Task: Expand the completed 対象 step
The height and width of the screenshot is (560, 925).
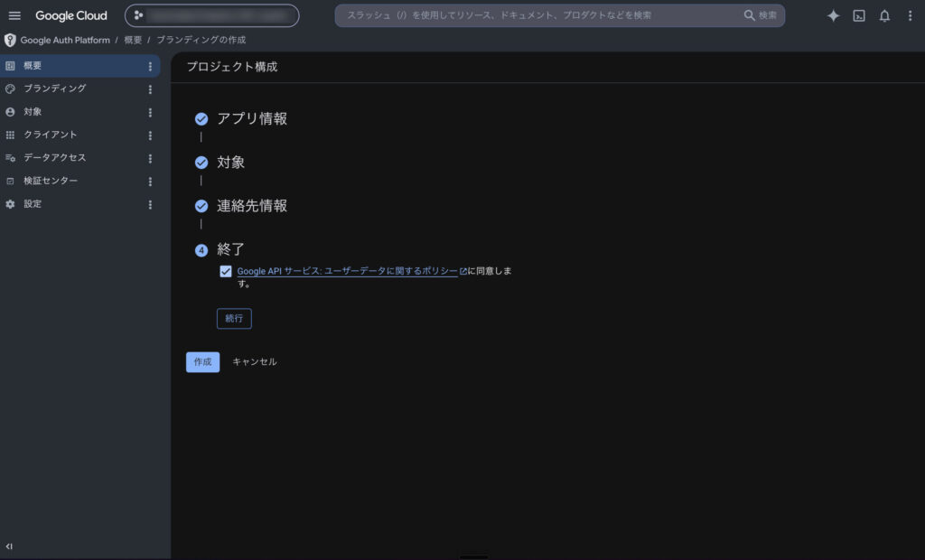Action: (230, 163)
